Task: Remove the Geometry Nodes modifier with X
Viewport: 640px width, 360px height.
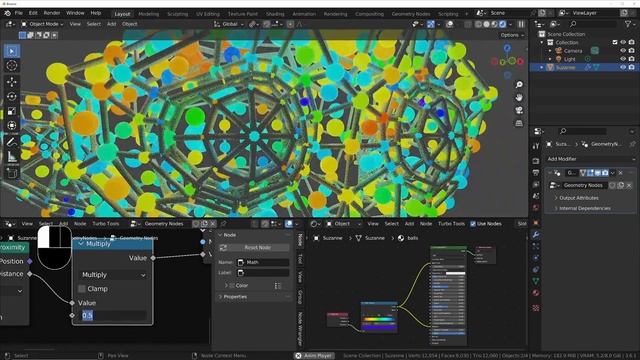Action: click(x=620, y=173)
